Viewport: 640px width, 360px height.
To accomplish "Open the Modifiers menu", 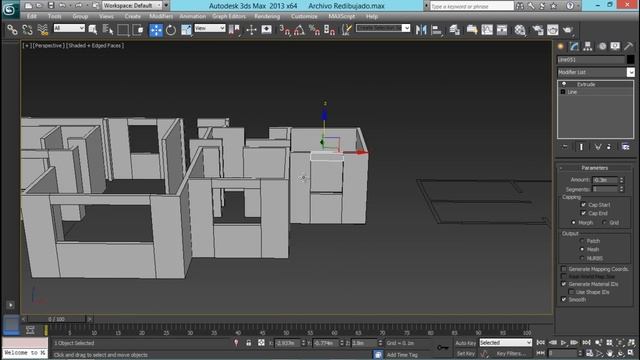I will [x=160, y=16].
